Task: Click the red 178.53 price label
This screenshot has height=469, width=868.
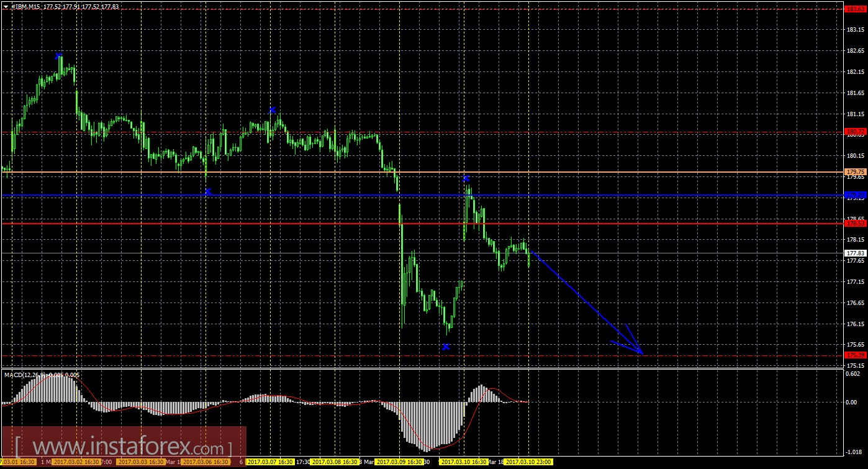Action: coord(855,223)
